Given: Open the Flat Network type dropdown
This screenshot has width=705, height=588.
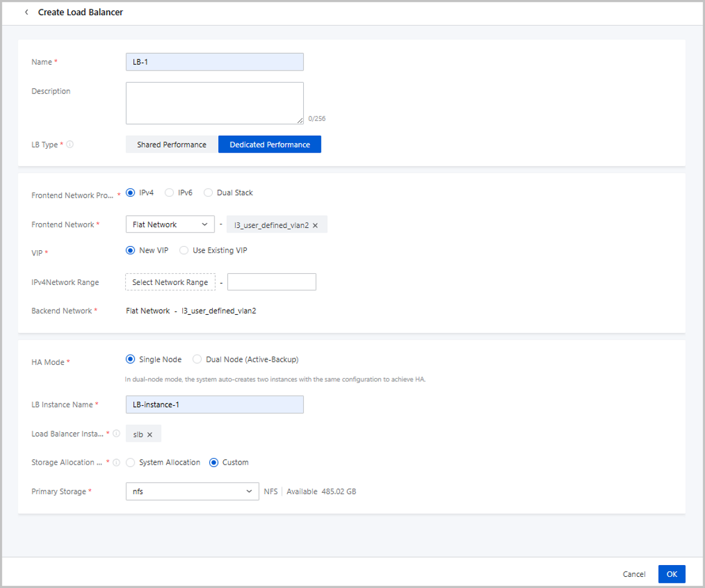Looking at the screenshot, I should [170, 224].
